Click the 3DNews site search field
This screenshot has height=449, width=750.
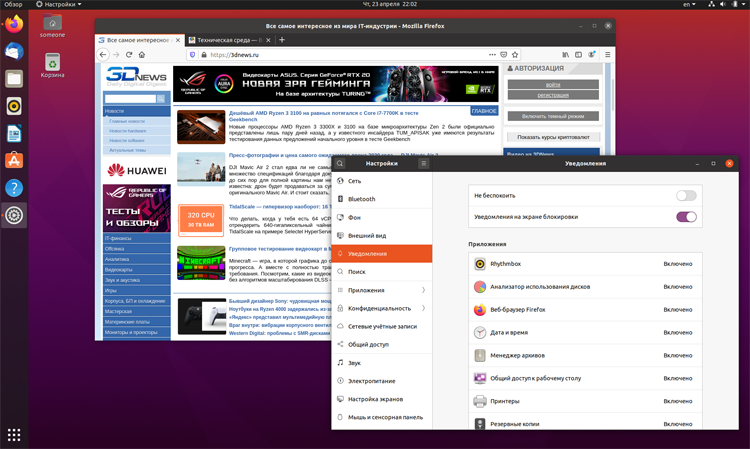click(131, 99)
